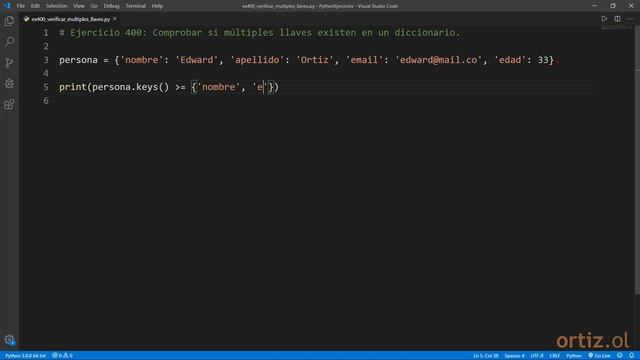Open the editor More Actions ellipsis
The width and height of the screenshot is (640, 360).
pos(630,19)
